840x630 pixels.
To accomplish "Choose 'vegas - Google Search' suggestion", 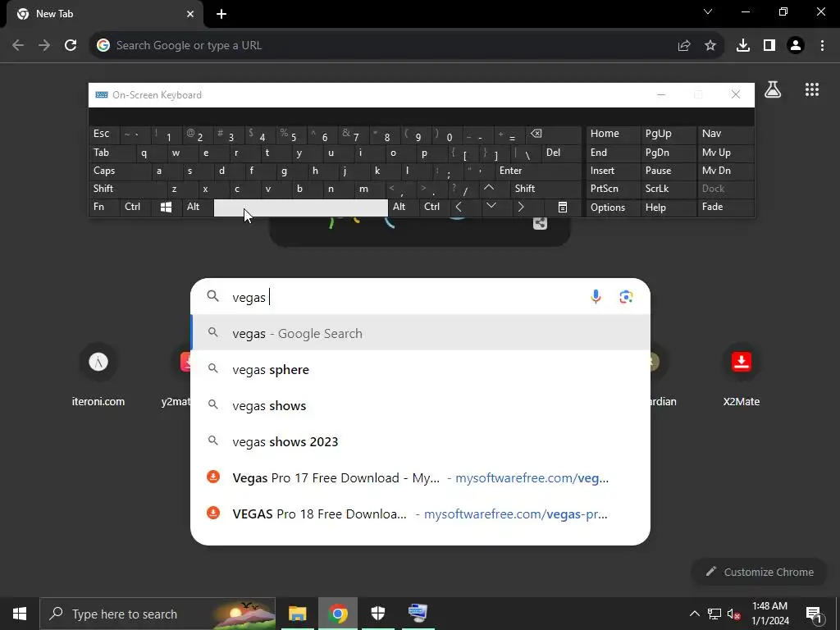I will (421, 333).
